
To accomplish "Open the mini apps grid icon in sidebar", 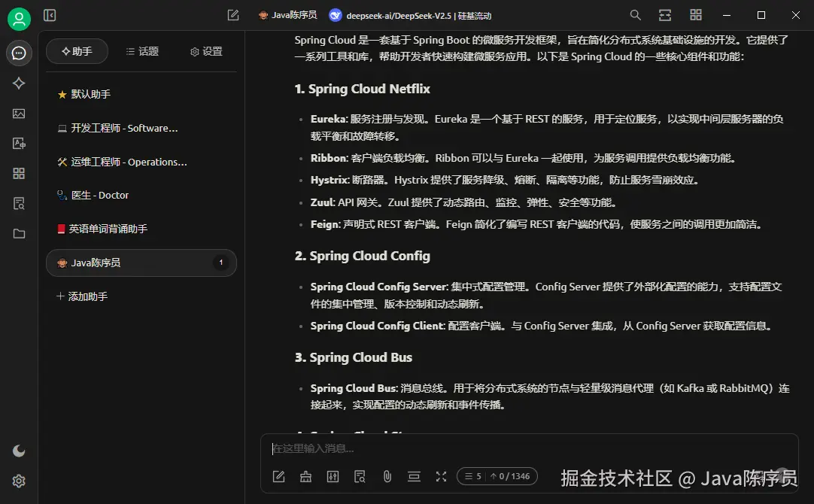I will pos(19,173).
